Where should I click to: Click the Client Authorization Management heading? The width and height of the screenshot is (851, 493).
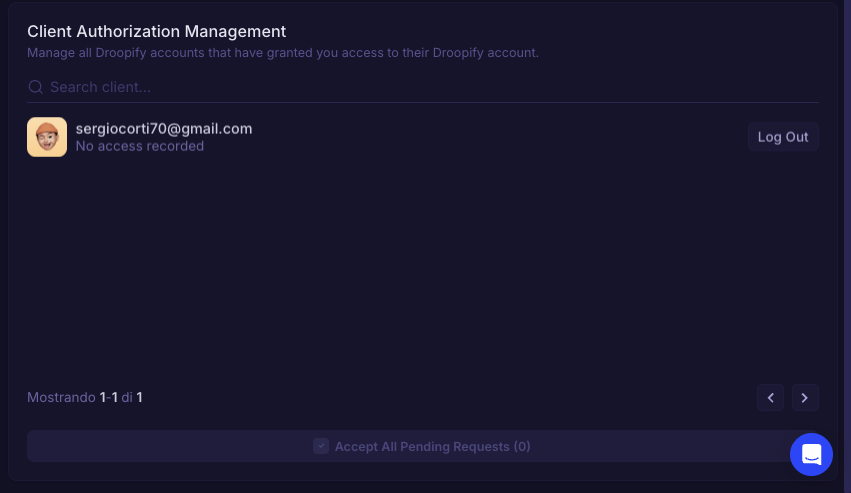156,32
